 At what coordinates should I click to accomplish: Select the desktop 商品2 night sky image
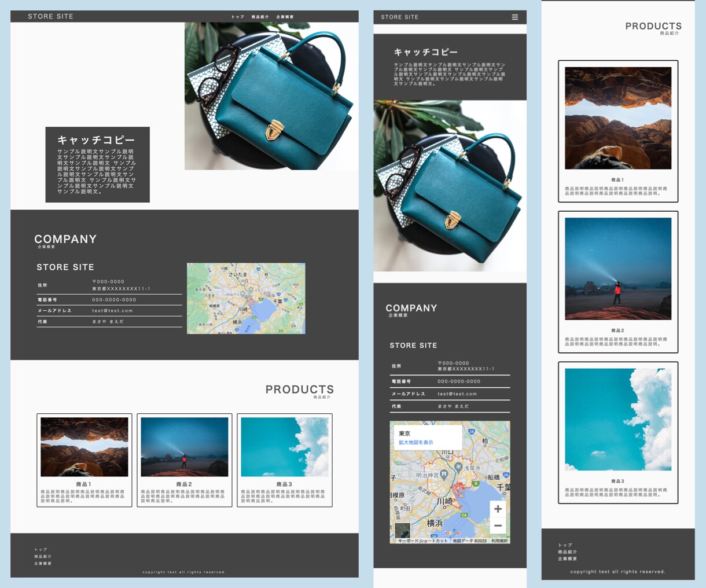[x=185, y=447]
